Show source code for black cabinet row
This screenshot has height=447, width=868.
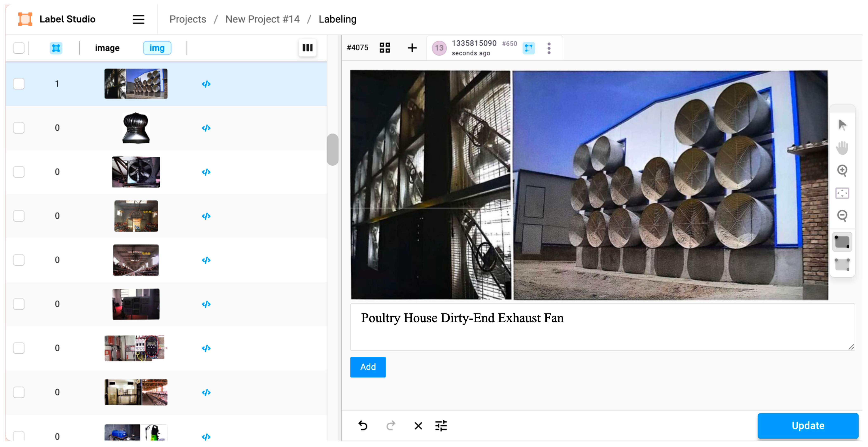(206, 304)
